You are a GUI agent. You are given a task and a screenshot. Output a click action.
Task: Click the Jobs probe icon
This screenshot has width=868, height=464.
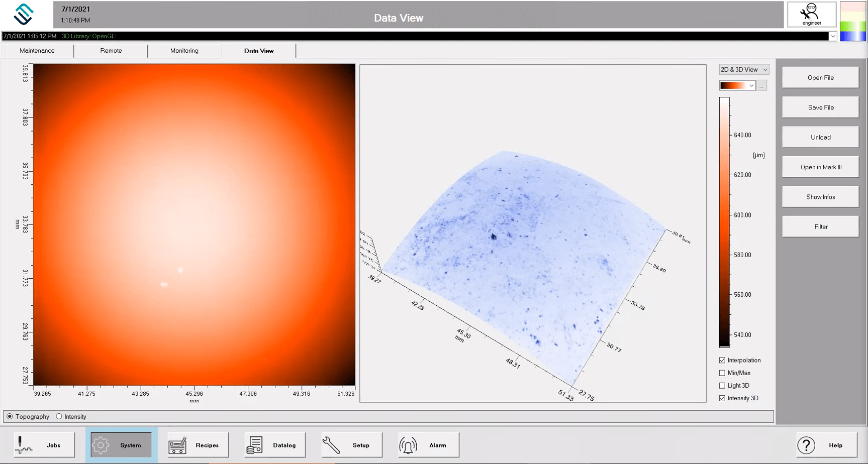[x=23, y=445]
